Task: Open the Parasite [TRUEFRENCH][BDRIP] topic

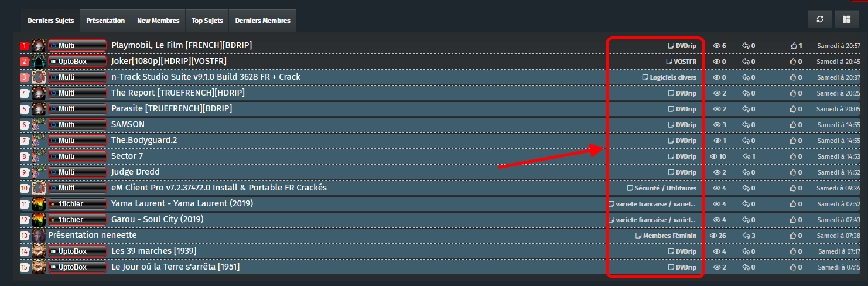Action: pyautogui.click(x=172, y=109)
